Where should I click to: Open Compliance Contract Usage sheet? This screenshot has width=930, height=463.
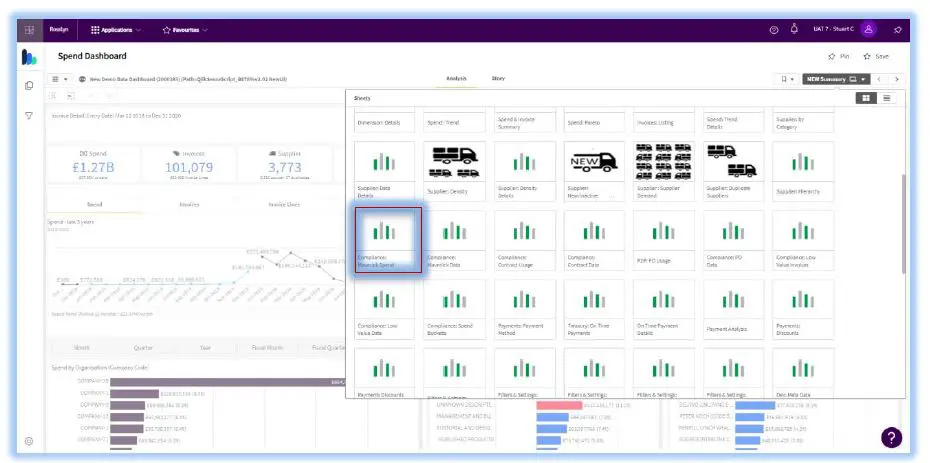[524, 240]
